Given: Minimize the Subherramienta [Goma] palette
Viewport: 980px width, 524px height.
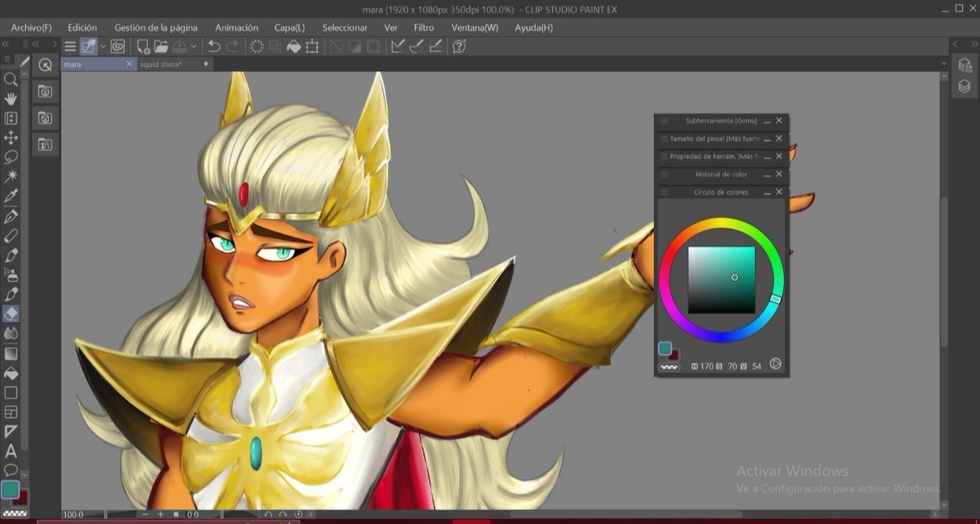Looking at the screenshot, I should [766, 121].
